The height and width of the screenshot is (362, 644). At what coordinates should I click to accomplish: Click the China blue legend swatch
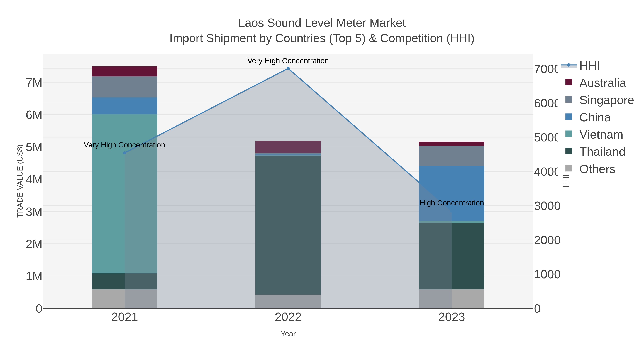tap(569, 117)
